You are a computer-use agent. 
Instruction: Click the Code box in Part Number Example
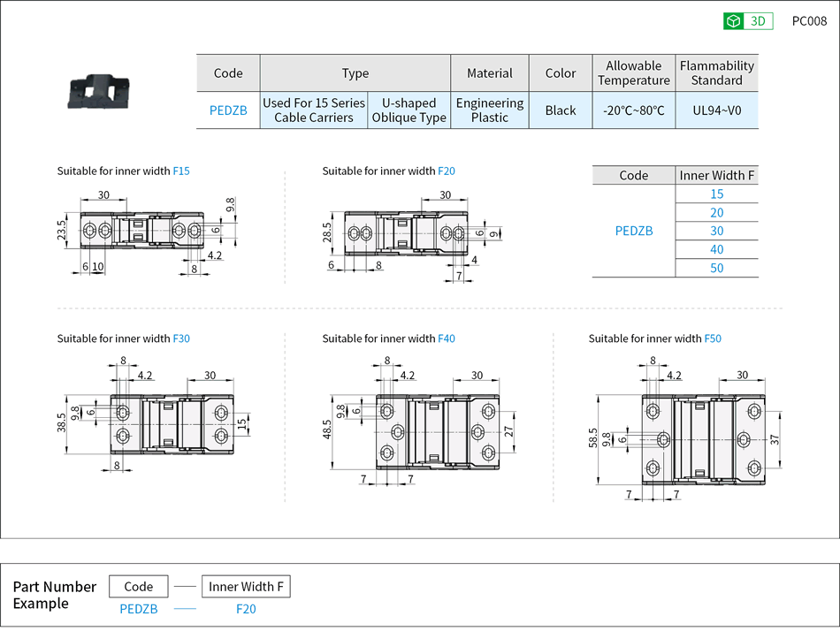pyautogui.click(x=139, y=586)
